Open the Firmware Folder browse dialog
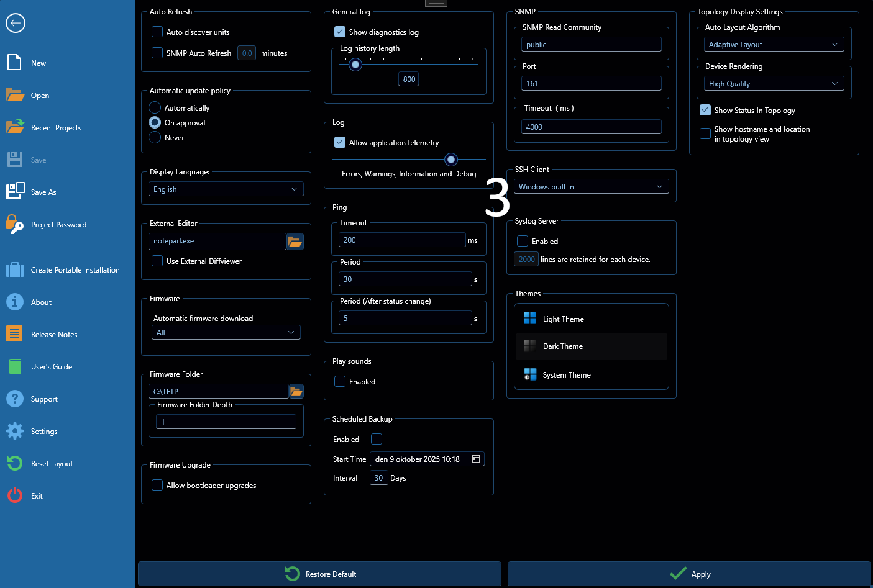The height and width of the screenshot is (588, 873). coord(296,391)
